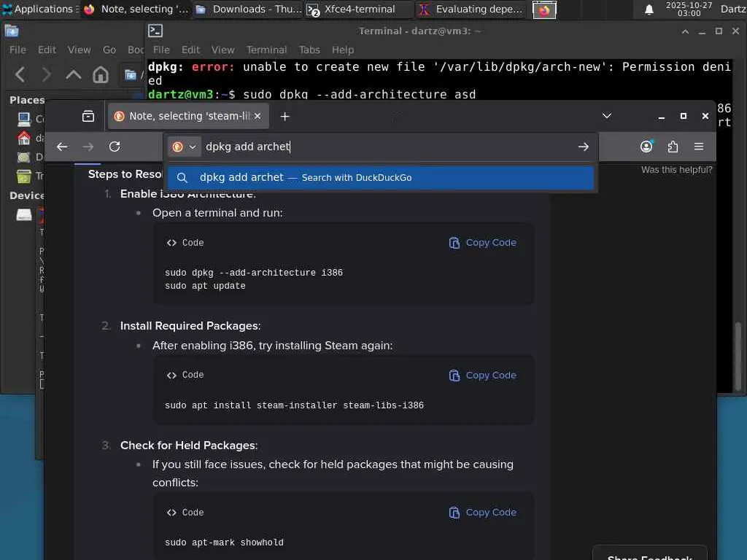The image size is (747, 560).
Task: Click the file manager window icon in title bar
Action: [12, 31]
